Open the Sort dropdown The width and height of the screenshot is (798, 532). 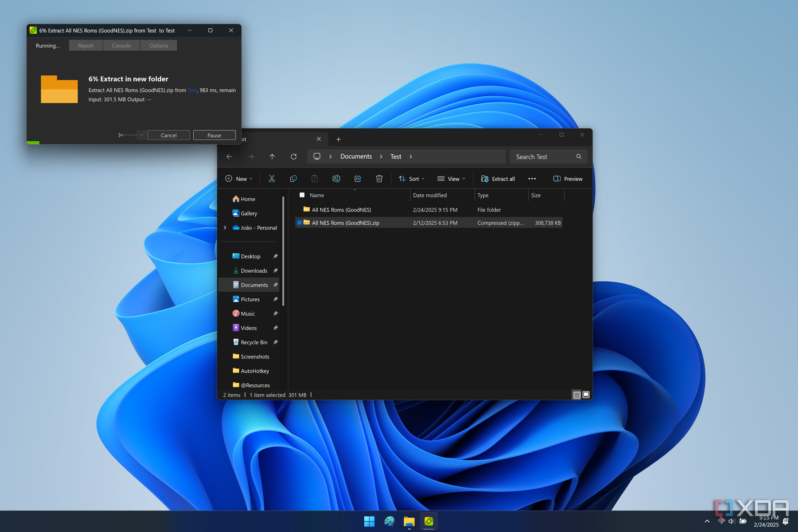click(x=412, y=179)
